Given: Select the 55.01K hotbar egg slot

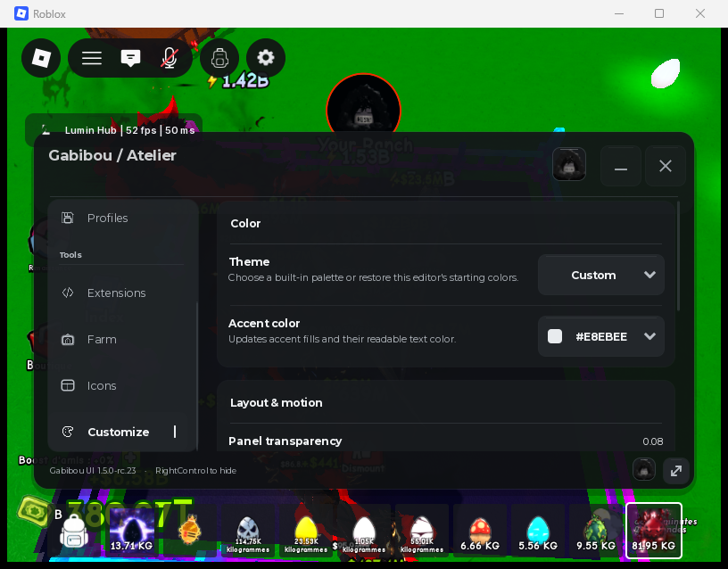Looking at the screenshot, I should point(422,532).
